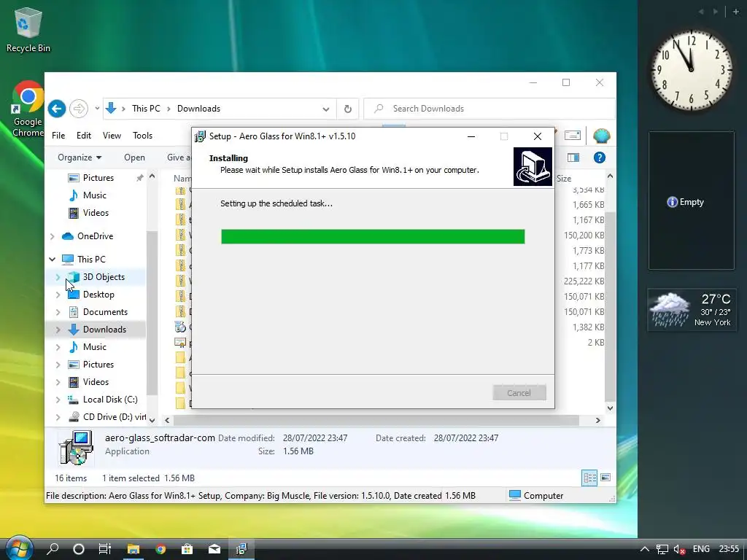Expand the OneDrive tree node
The width and height of the screenshot is (747, 560).
pos(53,236)
